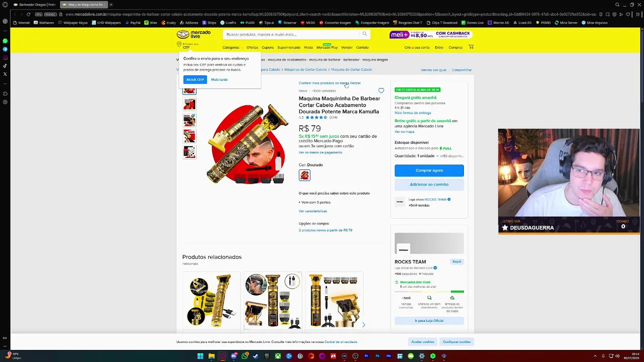This screenshot has height=362, width=644.
Task: Open Categorias dropdown menu
Action: tap(232, 47)
